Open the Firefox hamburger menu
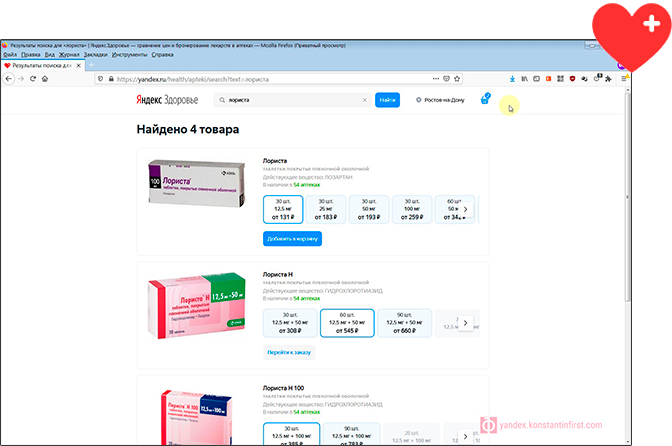The width and height of the screenshot is (672, 446). [x=624, y=79]
